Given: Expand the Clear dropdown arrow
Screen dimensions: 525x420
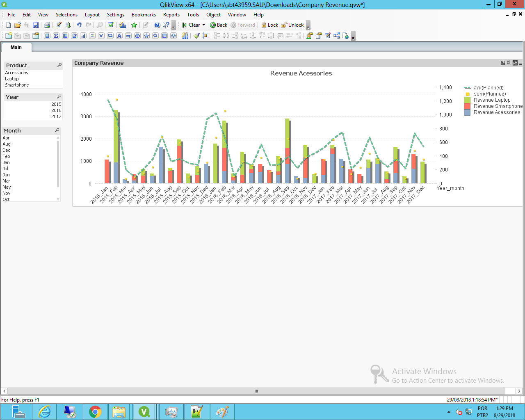Looking at the screenshot, I should (x=203, y=25).
